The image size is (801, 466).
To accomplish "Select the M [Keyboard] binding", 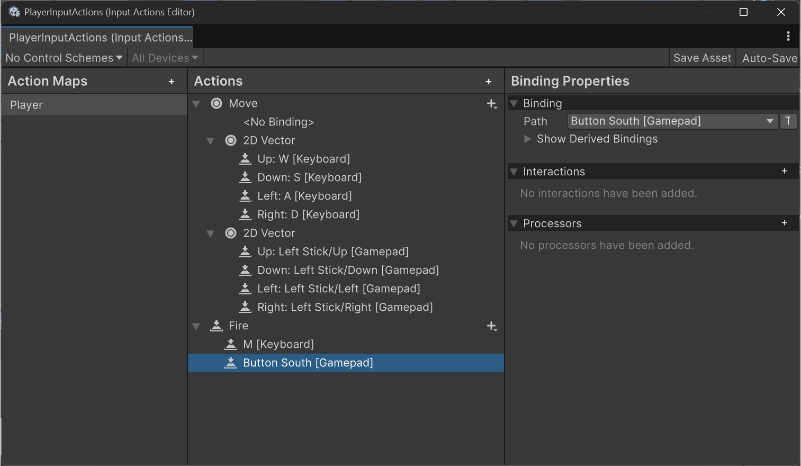I will pyautogui.click(x=278, y=345).
